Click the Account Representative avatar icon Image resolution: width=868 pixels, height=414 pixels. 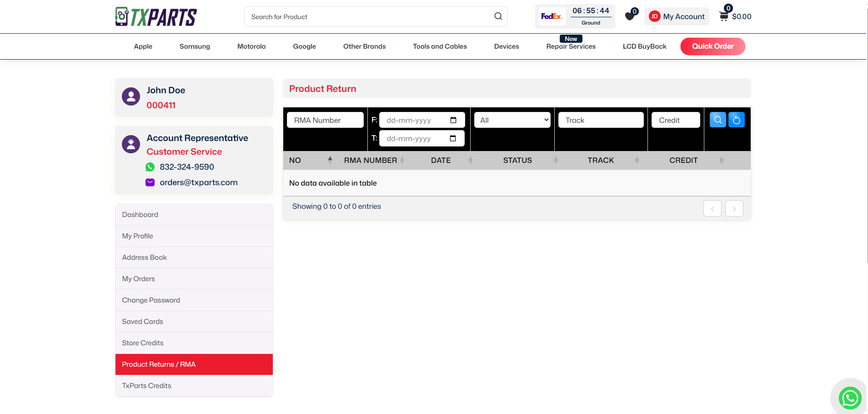coord(131,144)
